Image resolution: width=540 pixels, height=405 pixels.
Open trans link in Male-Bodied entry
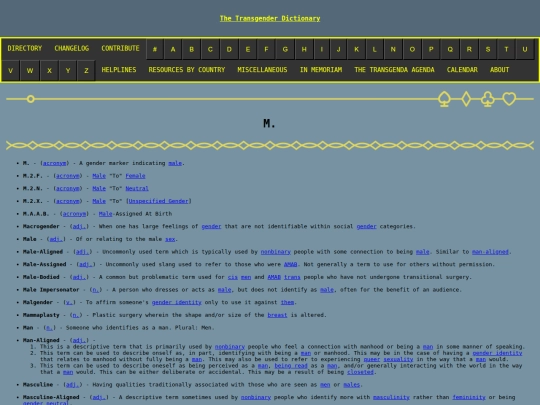pyautogui.click(x=292, y=277)
